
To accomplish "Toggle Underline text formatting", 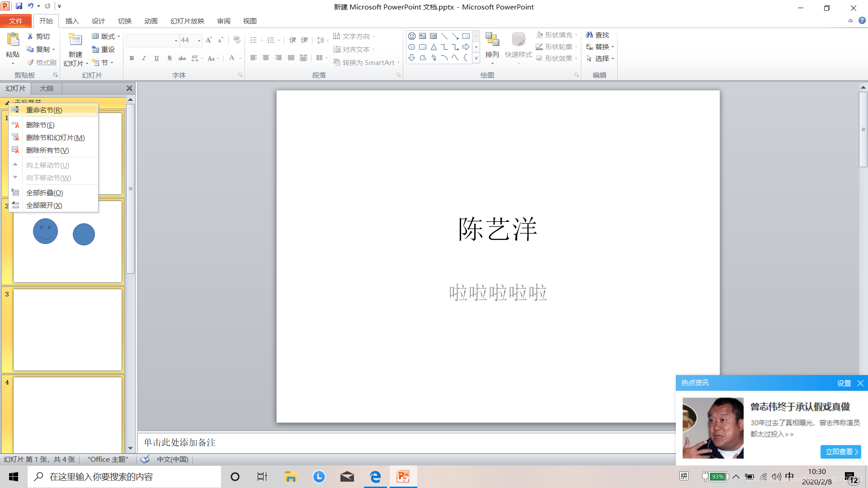I will coord(156,58).
